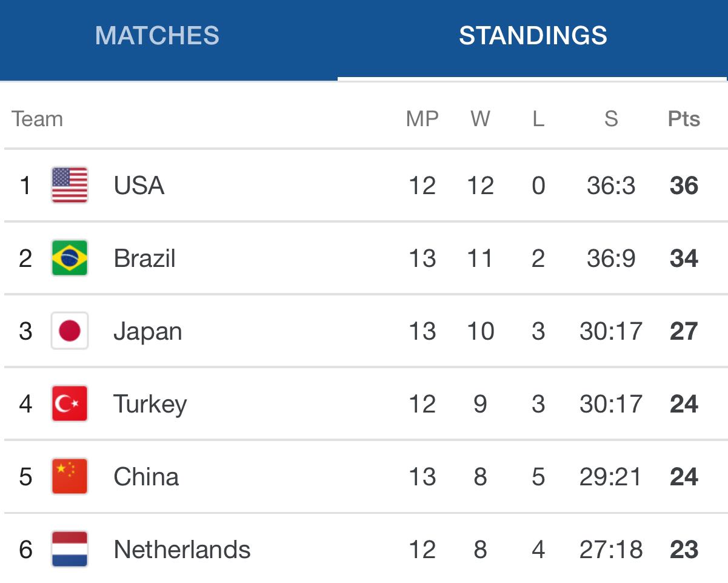Viewport: 728px width, 583px height.
Task: Open the Netherlands team name
Action: [x=182, y=550]
